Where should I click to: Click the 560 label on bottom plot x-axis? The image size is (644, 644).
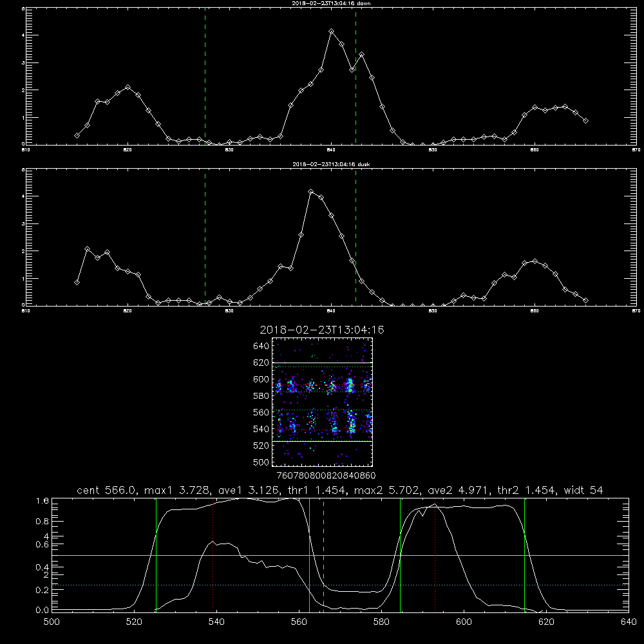pos(299,622)
